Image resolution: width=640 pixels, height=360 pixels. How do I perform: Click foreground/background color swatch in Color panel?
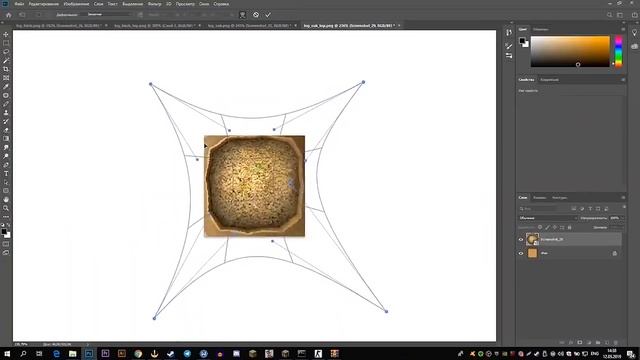524,42
